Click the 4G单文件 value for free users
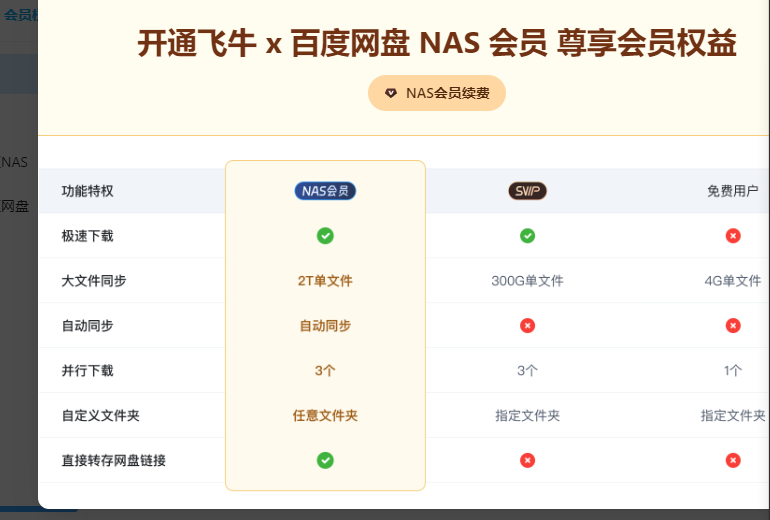This screenshot has height=520, width=770. click(733, 281)
